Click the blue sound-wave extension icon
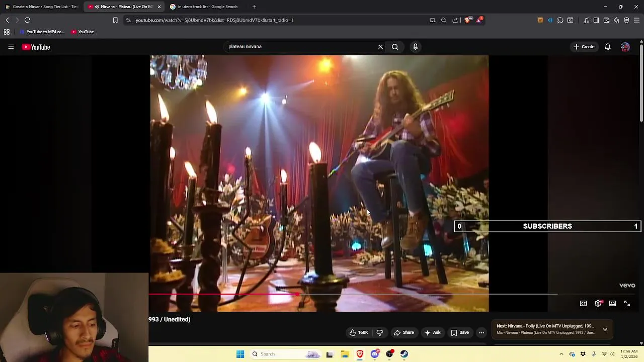The height and width of the screenshot is (362, 644). point(550,20)
